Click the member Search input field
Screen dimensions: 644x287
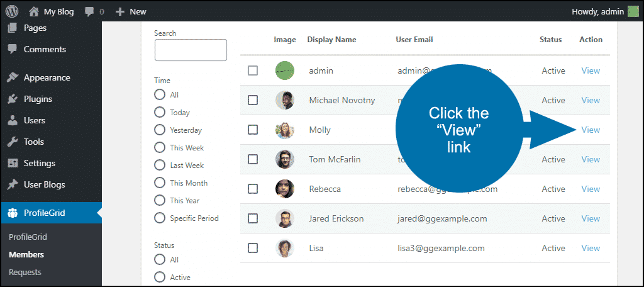pyautogui.click(x=191, y=50)
